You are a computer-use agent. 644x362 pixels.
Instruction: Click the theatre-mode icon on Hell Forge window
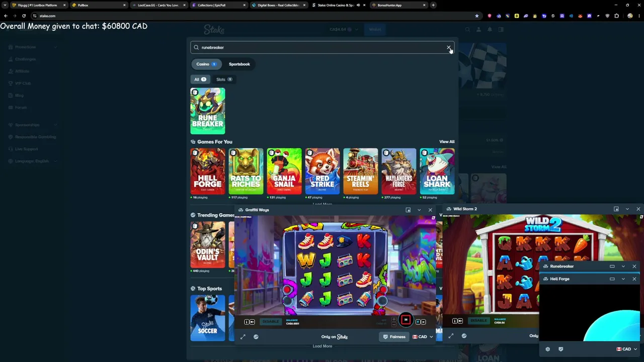(612, 279)
